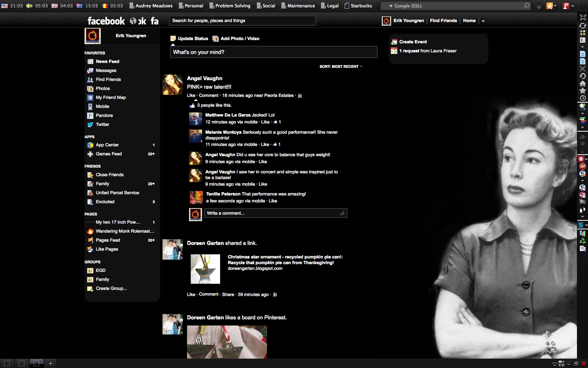Image resolution: width=588 pixels, height=368 pixels.
Task: Open Google (SSL) search engine dropdown
Action: click(x=390, y=6)
